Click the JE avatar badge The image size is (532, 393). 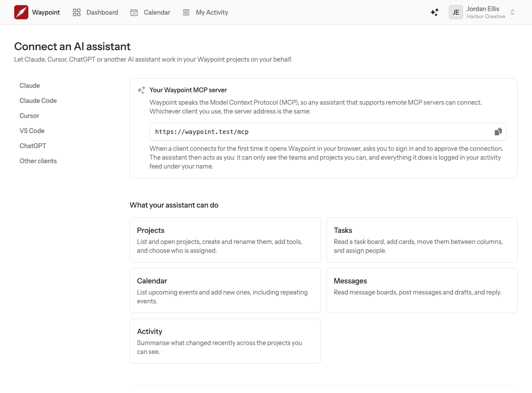(456, 12)
